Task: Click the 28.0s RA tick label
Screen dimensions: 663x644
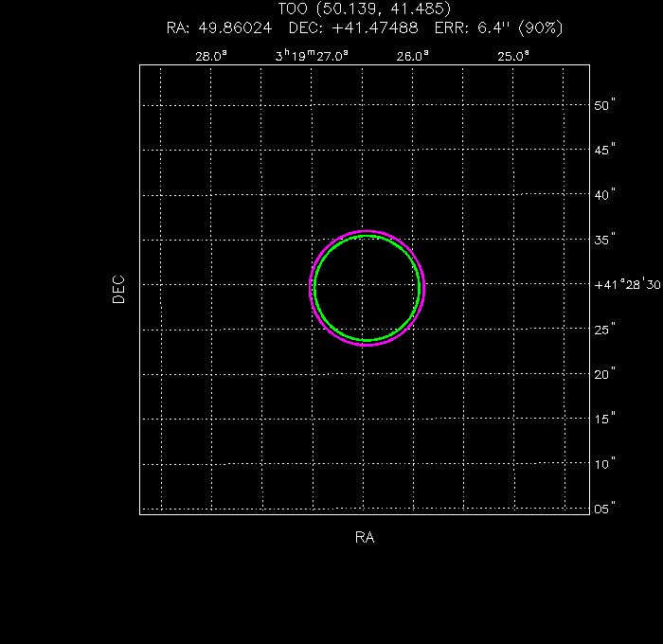Action: [x=211, y=56]
